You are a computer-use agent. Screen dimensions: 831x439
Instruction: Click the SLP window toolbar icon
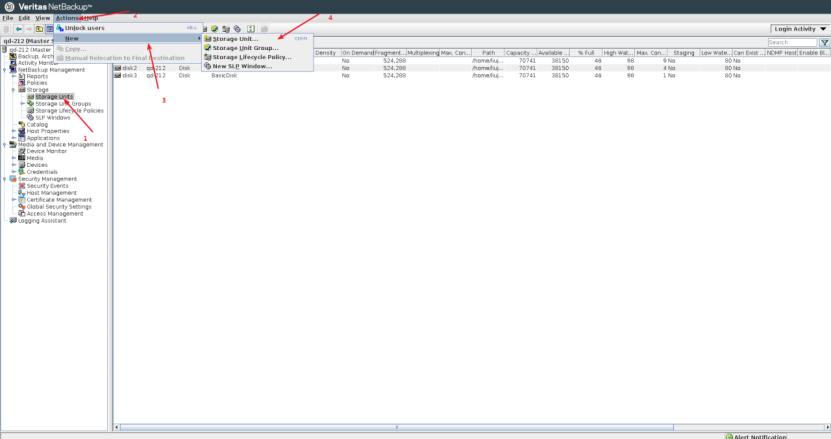(x=237, y=29)
